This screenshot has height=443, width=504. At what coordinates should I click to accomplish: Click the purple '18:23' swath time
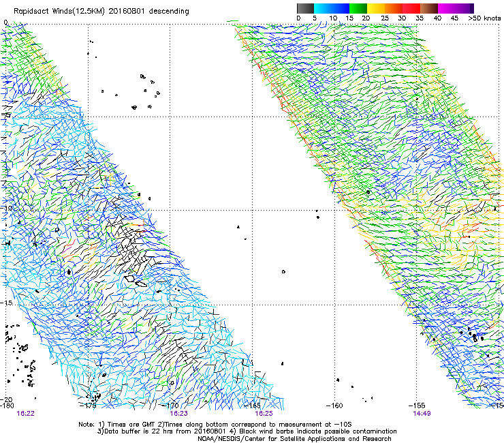pos(178,414)
